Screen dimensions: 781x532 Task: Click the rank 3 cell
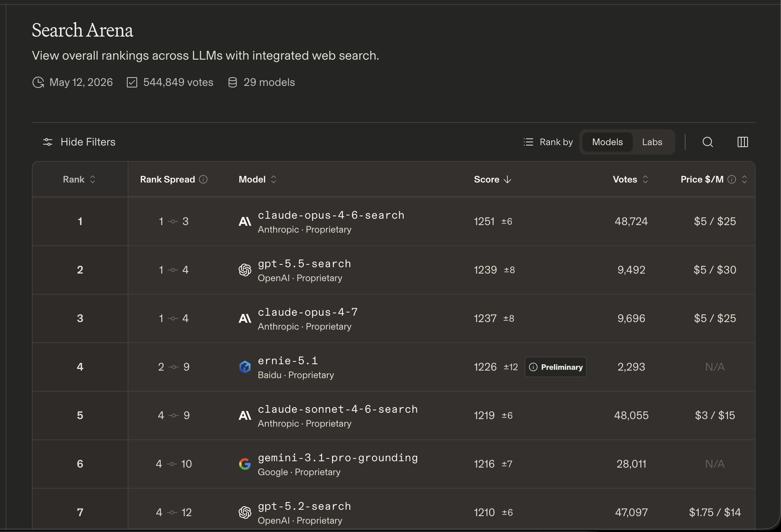(x=80, y=318)
